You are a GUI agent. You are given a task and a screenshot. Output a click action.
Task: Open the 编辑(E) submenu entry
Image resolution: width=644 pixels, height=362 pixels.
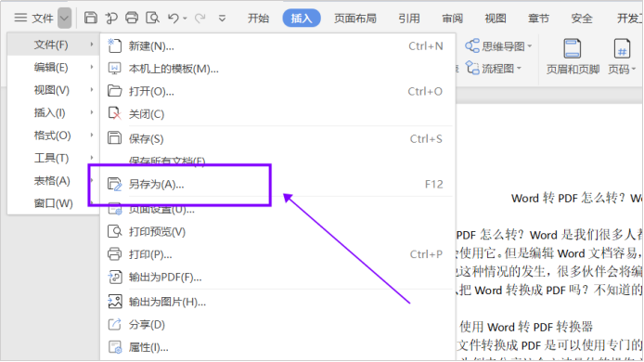54,67
